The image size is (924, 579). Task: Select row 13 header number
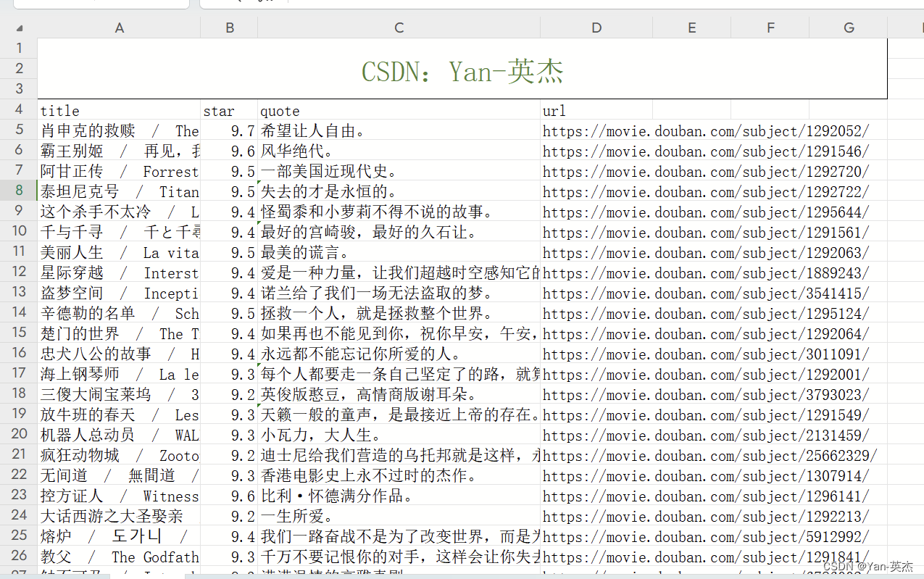pos(20,292)
